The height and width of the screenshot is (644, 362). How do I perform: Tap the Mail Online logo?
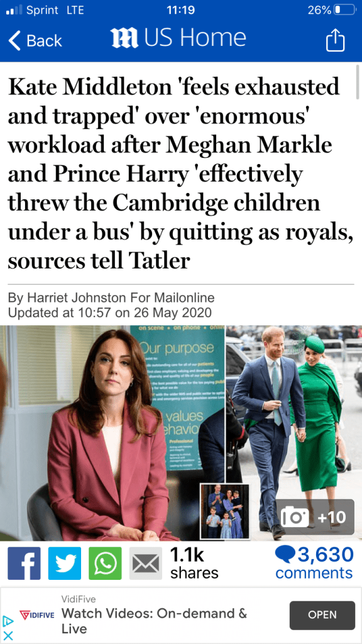pos(124,39)
